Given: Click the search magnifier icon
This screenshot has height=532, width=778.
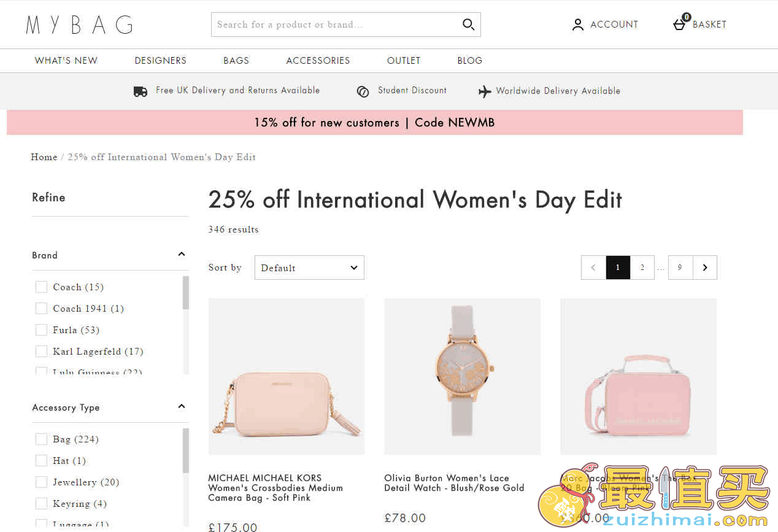Looking at the screenshot, I should point(468,25).
